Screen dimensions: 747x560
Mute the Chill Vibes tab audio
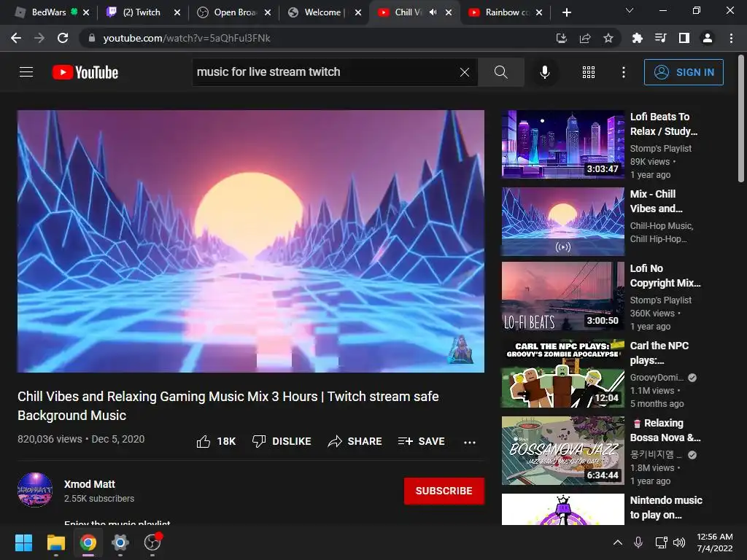(433, 12)
